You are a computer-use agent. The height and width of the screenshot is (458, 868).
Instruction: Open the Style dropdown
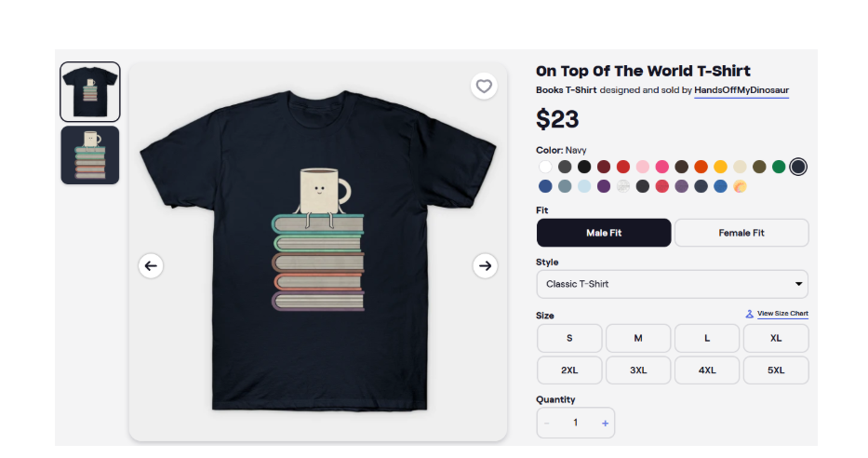tap(673, 284)
